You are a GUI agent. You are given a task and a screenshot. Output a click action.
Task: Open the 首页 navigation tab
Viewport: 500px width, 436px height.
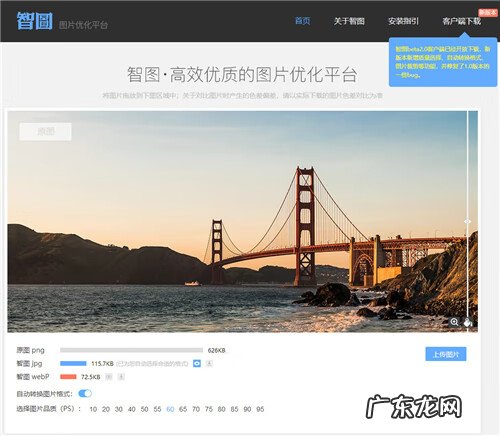(303, 21)
